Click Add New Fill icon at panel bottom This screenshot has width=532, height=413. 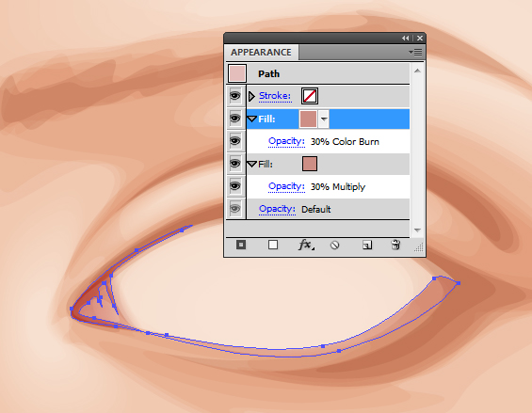[x=273, y=245]
